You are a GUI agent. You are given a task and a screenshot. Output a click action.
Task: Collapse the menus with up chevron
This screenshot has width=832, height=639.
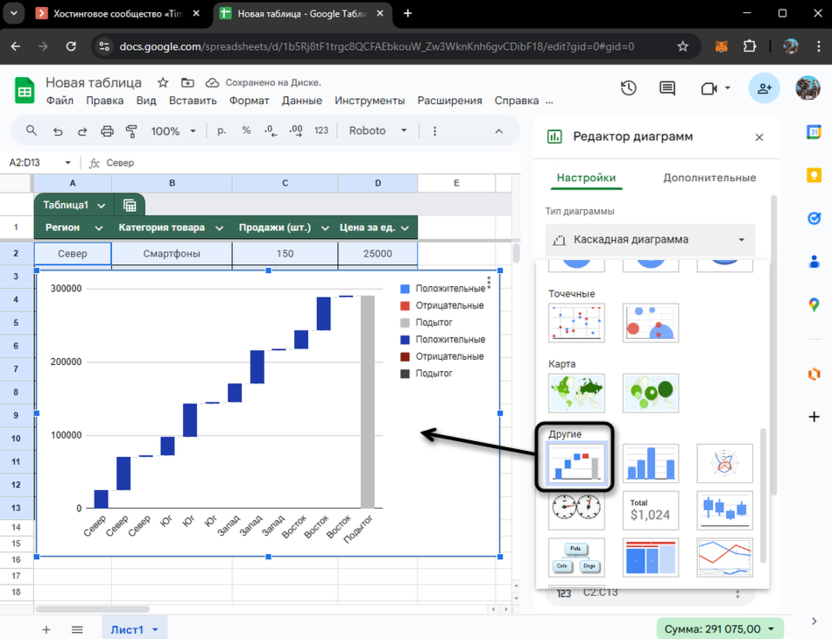tap(499, 131)
